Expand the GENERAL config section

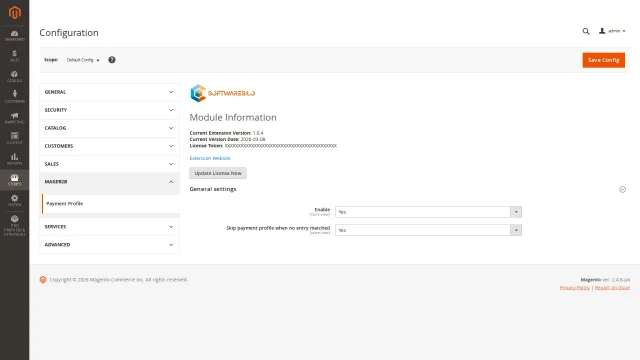(109, 92)
